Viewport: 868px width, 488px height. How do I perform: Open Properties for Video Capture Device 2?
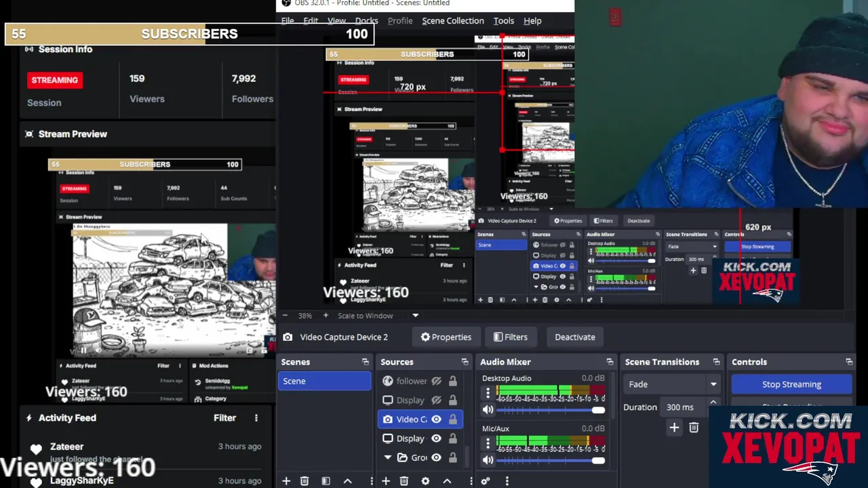446,337
